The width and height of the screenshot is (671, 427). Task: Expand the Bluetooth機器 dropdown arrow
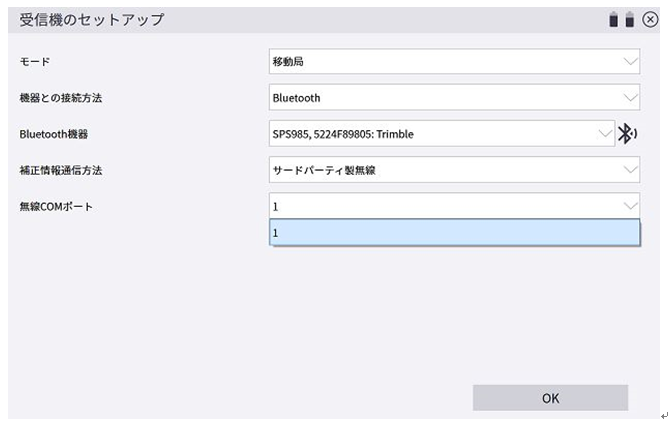603,134
